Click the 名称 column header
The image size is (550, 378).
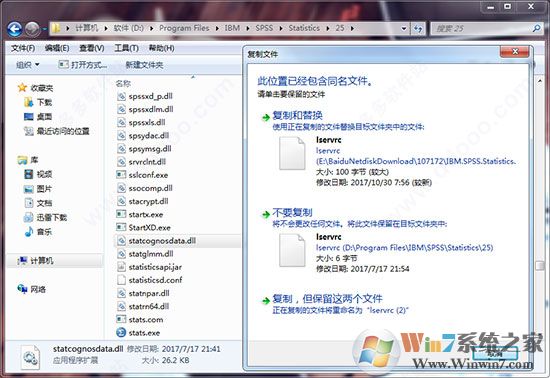point(123,83)
